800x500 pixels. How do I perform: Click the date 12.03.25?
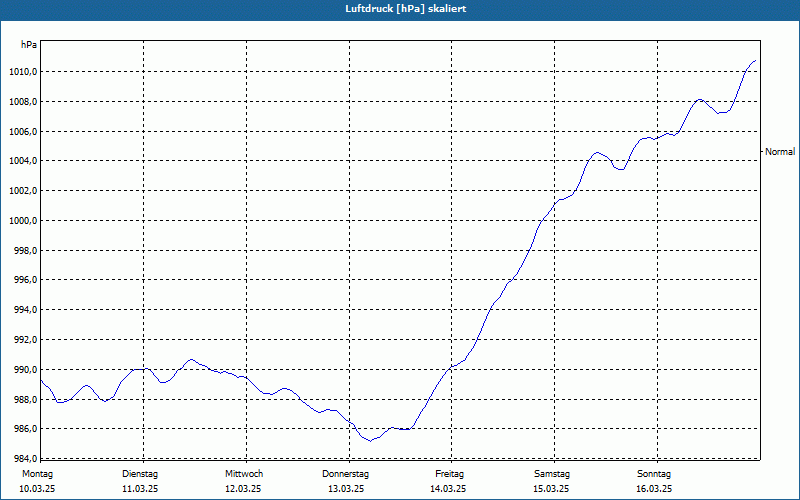(243, 489)
